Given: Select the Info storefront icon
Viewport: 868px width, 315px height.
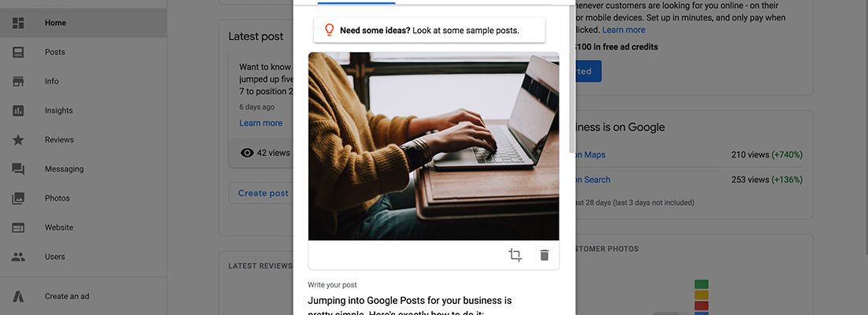Looking at the screenshot, I should [18, 81].
